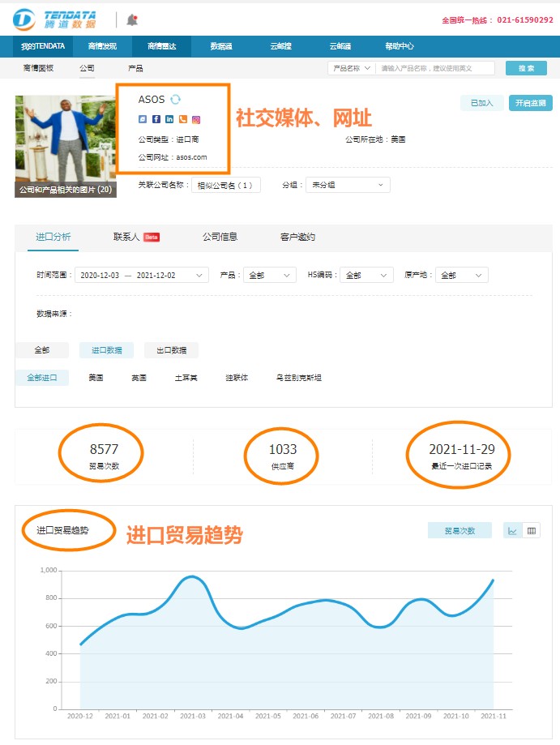Go to 商情面板 sub-tab
This screenshot has height=745, width=560.
click(x=38, y=68)
